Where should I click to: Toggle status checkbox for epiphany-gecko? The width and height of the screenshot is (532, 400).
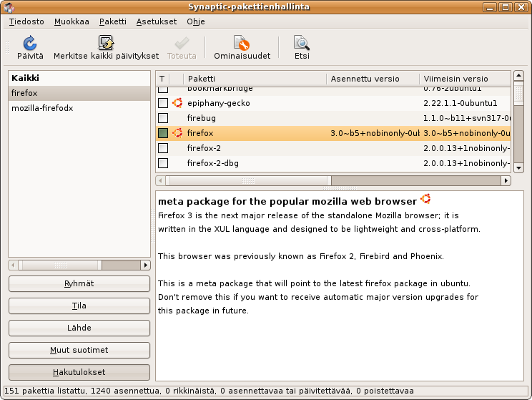[163, 103]
